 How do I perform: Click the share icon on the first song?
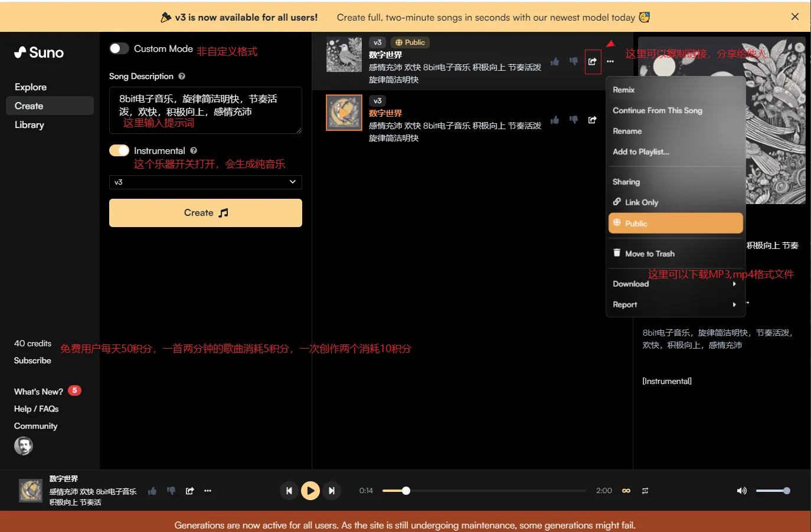pos(592,61)
